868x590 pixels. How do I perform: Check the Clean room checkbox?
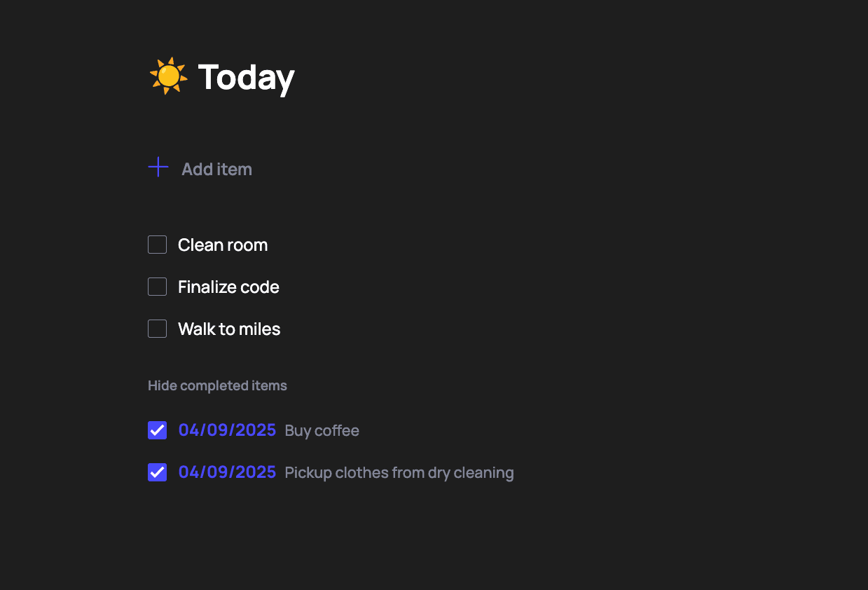(x=157, y=245)
